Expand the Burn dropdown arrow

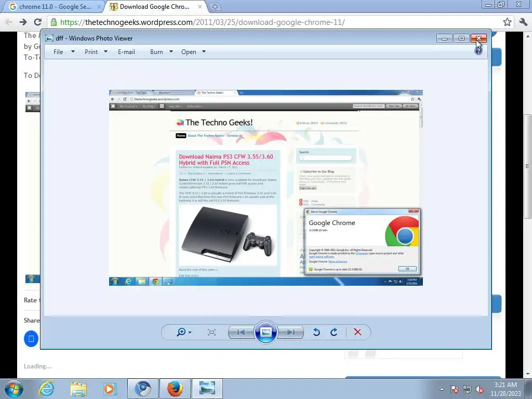tap(171, 51)
